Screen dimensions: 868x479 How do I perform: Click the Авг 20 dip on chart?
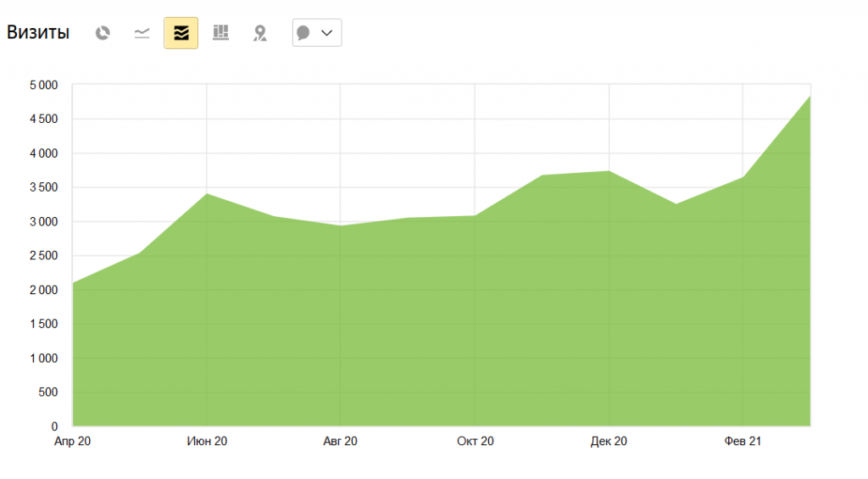point(340,226)
